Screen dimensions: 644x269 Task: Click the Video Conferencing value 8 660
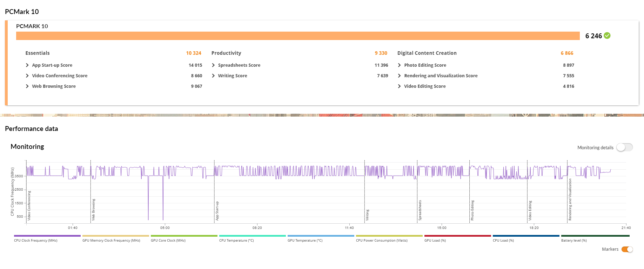pyautogui.click(x=196, y=76)
